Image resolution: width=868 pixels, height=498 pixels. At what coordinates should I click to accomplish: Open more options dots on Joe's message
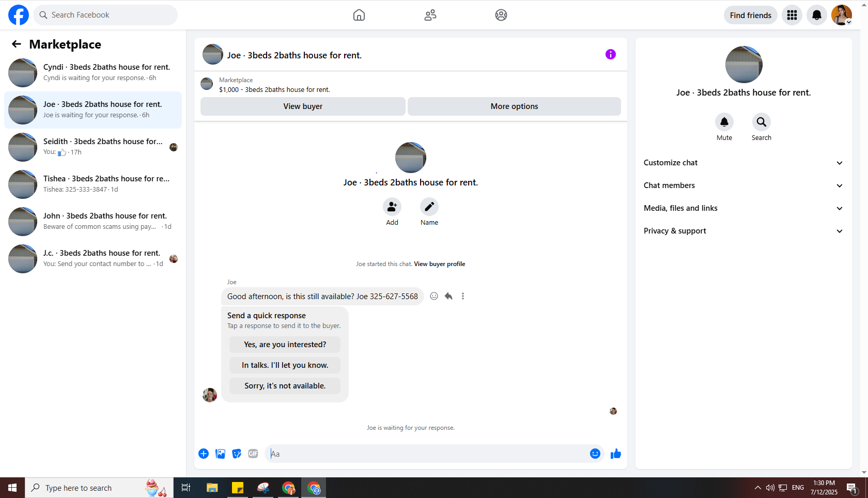coord(463,296)
